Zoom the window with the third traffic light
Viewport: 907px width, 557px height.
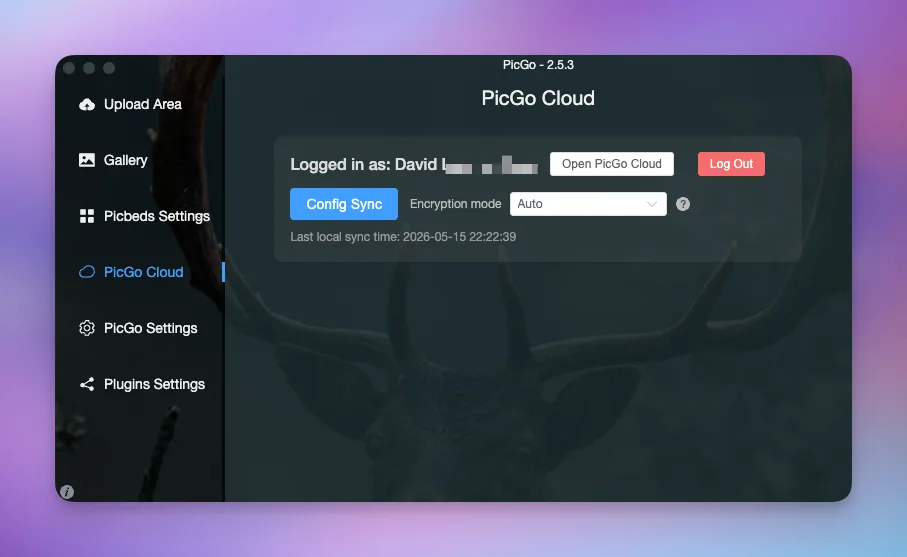coord(109,68)
